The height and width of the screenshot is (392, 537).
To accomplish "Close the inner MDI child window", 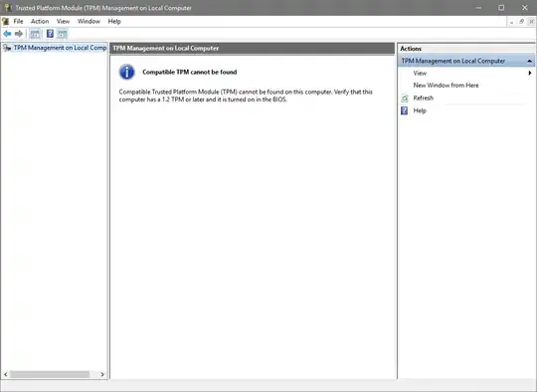I will click(x=531, y=22).
